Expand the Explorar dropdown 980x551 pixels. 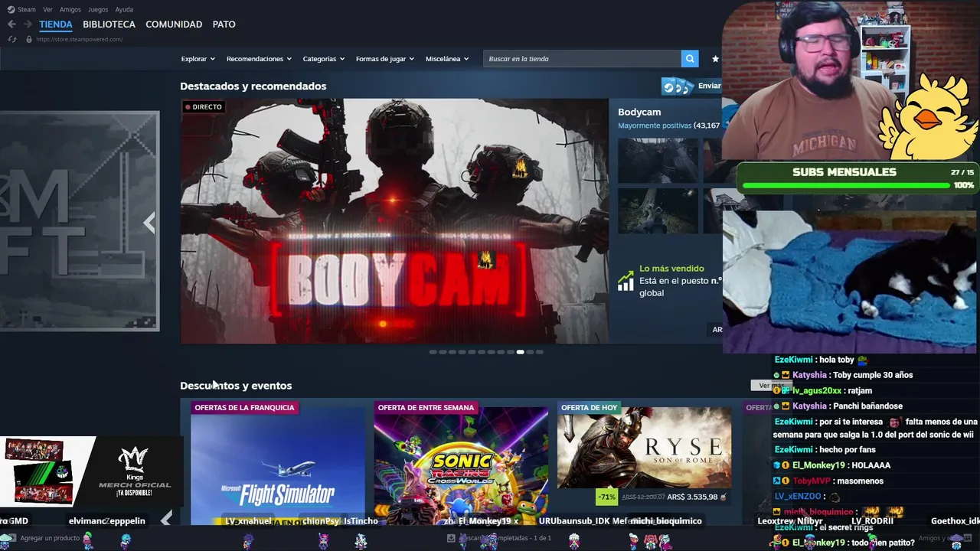[198, 59]
